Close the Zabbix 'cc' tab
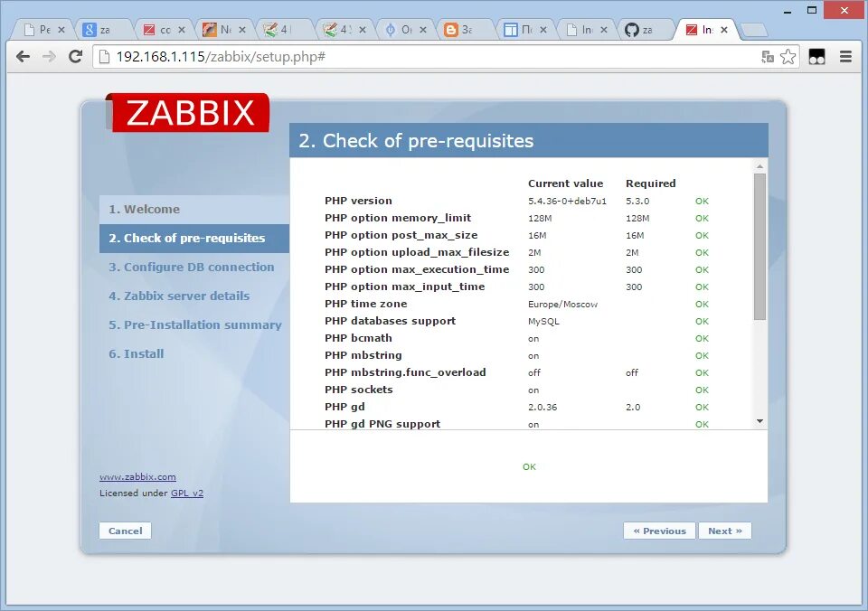 (182, 30)
